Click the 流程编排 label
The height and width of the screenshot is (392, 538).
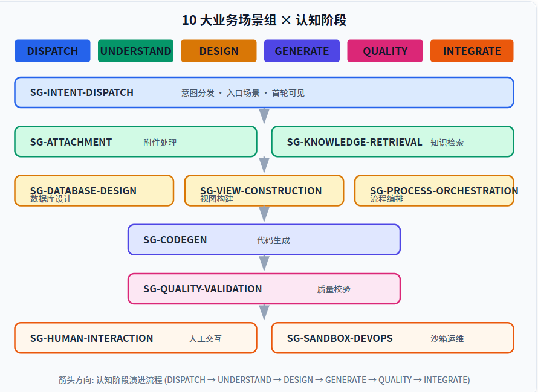pyautogui.click(x=386, y=199)
